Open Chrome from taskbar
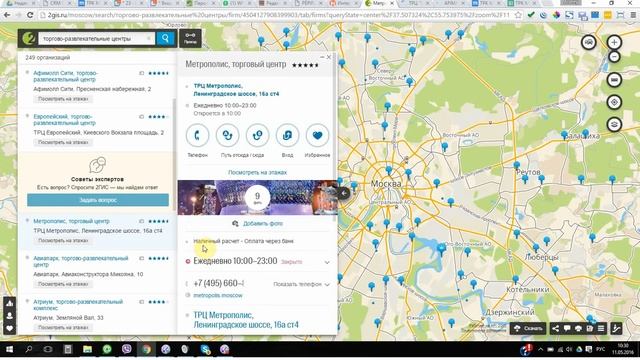This screenshot has height=360, width=640. pos(146,349)
